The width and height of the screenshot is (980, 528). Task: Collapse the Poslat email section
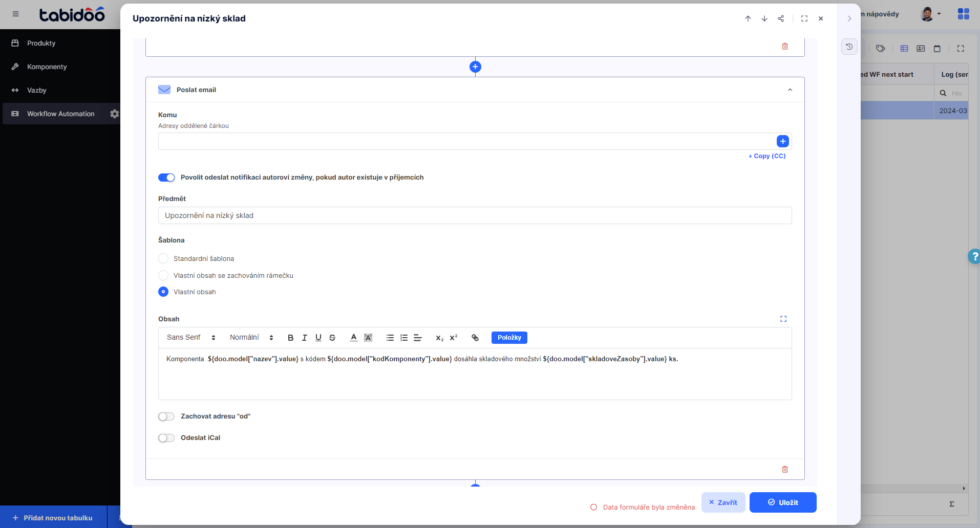point(790,90)
